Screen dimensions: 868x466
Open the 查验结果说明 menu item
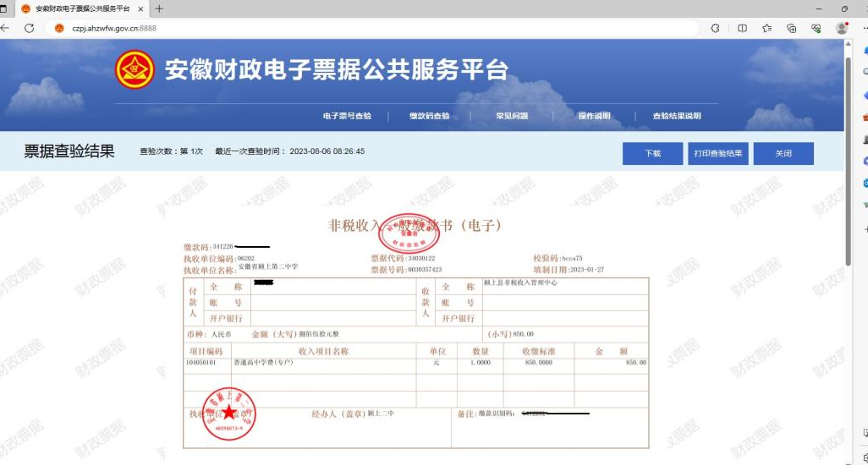[x=677, y=116]
